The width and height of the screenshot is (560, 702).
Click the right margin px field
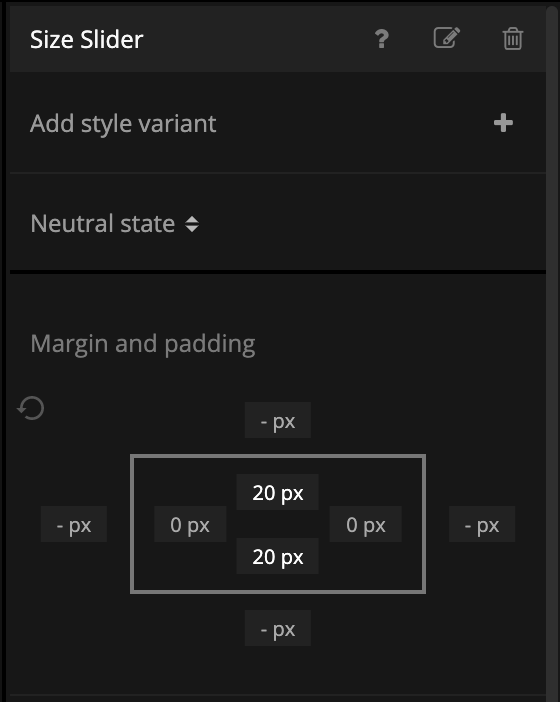482,524
